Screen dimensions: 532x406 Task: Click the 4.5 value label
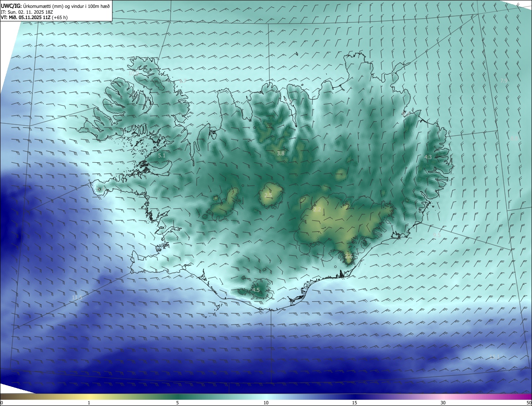256,290
